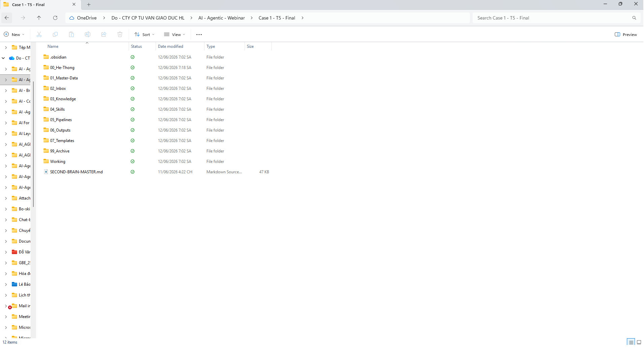The image size is (644, 351).
Task: Expand the chevron after Case 1 - T5 - Final in the address bar
Action: click(302, 18)
